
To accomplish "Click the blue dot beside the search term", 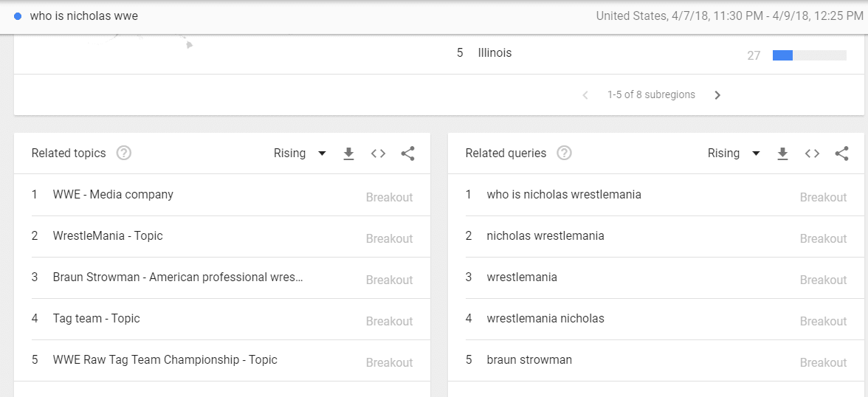I will coord(17,17).
